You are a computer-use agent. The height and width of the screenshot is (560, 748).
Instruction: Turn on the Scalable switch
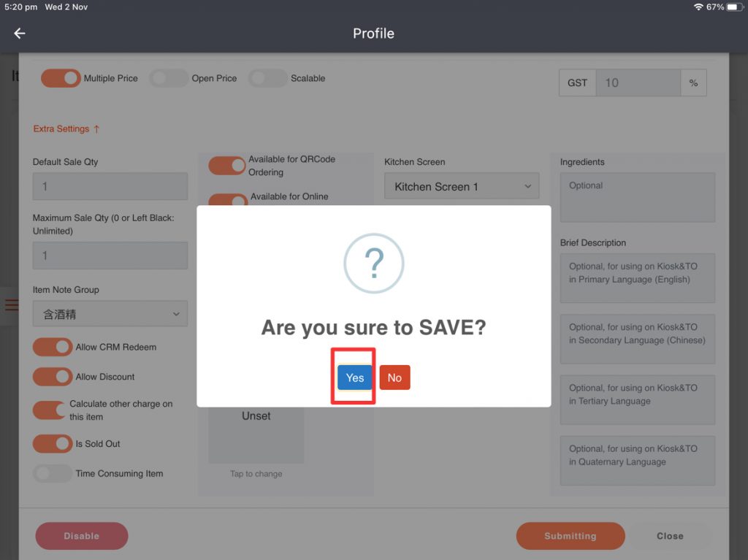[x=267, y=78]
